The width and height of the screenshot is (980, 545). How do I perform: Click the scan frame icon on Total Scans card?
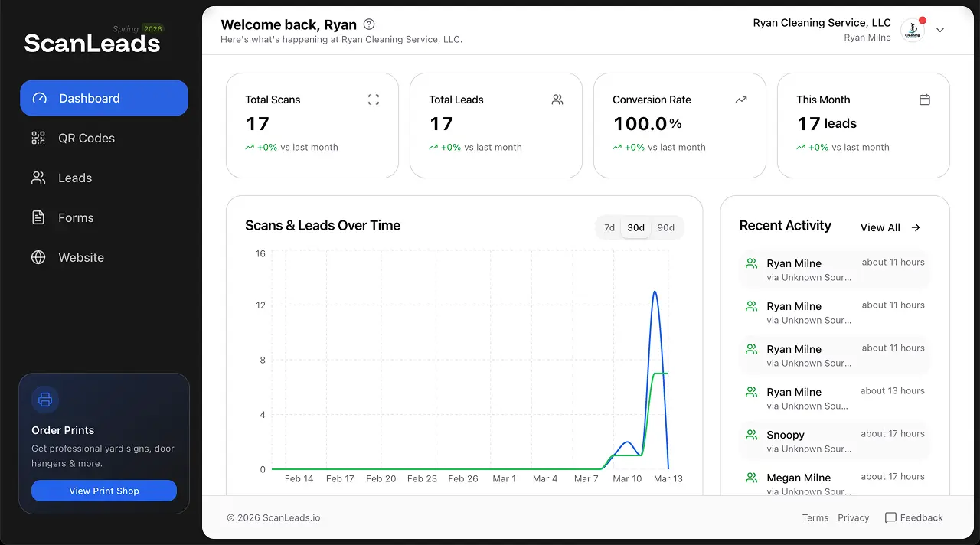click(x=373, y=99)
